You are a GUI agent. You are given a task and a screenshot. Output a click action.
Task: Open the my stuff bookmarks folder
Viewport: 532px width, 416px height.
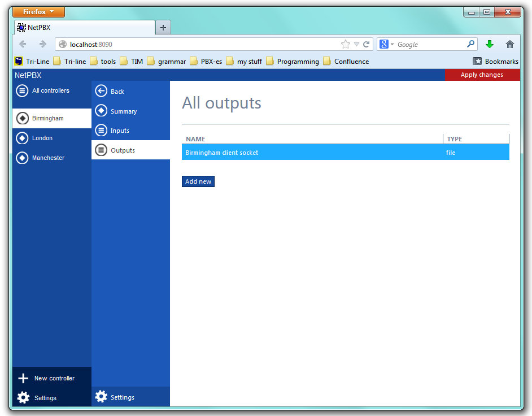click(245, 62)
